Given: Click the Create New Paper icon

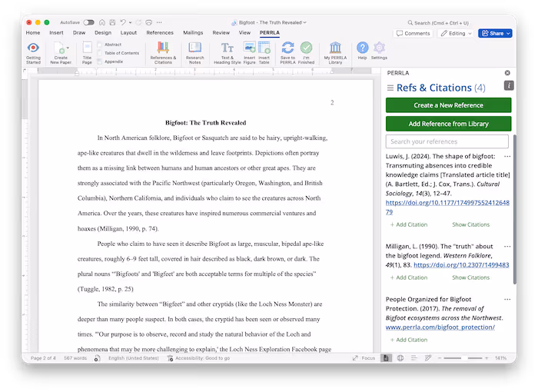Looking at the screenshot, I should click(60, 48).
